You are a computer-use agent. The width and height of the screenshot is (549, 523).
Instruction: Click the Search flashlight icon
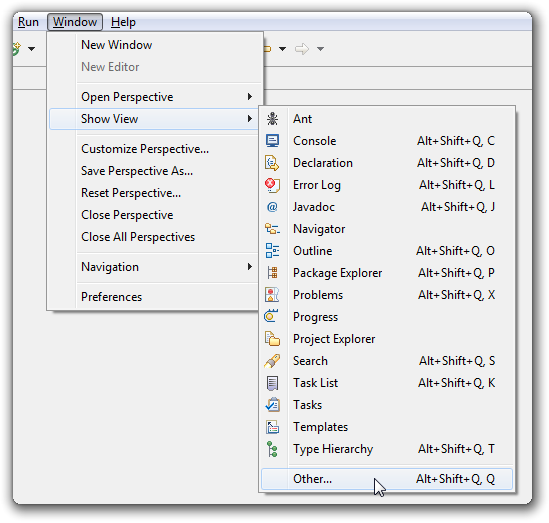click(272, 361)
